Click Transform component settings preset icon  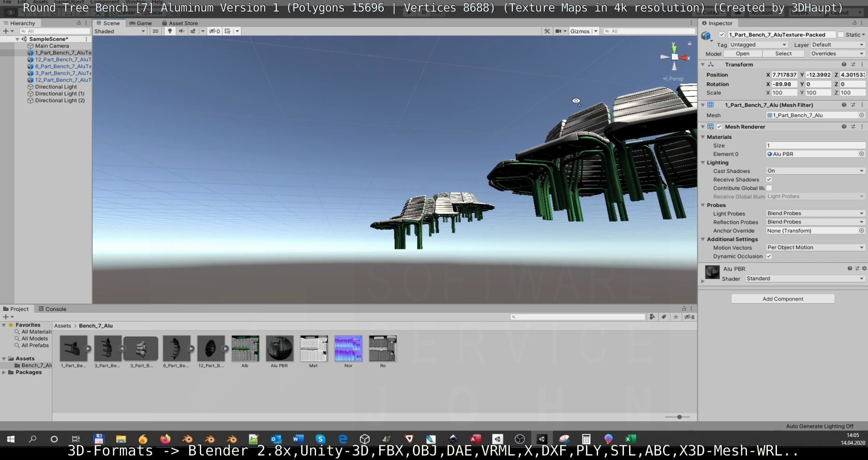coord(853,64)
